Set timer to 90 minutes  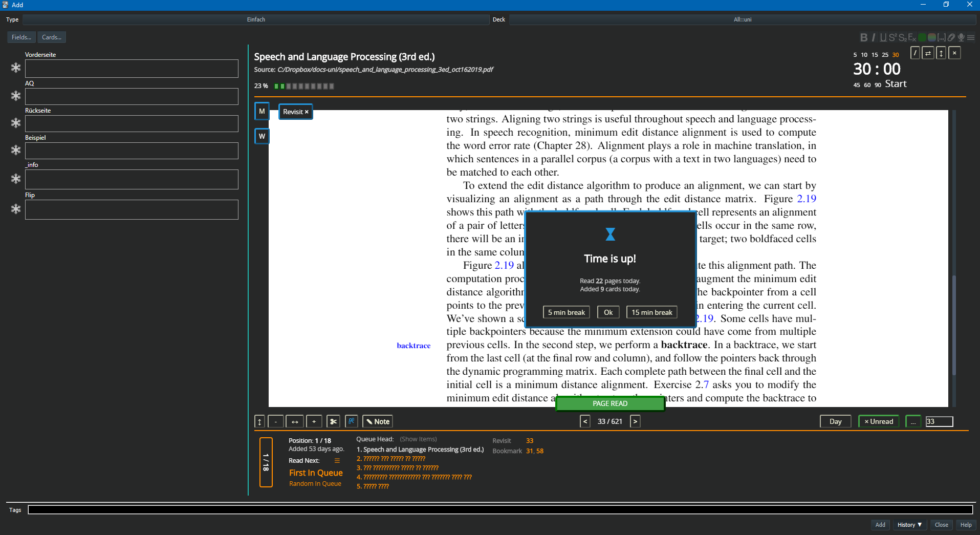pos(878,85)
